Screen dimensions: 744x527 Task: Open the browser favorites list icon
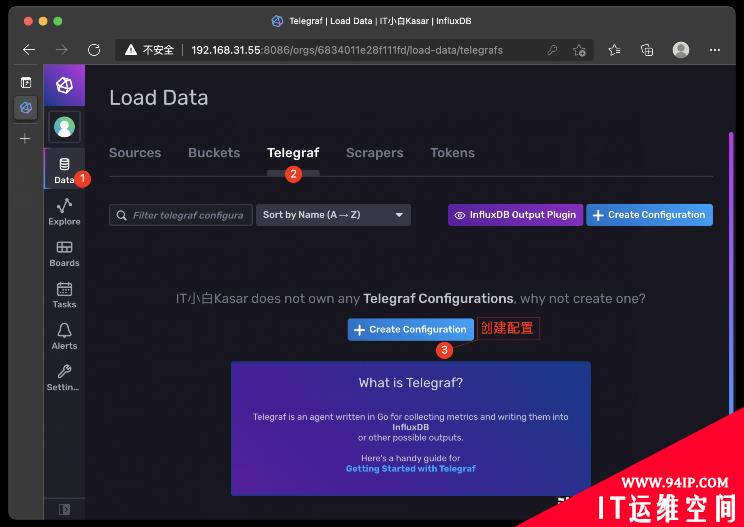[x=614, y=50]
